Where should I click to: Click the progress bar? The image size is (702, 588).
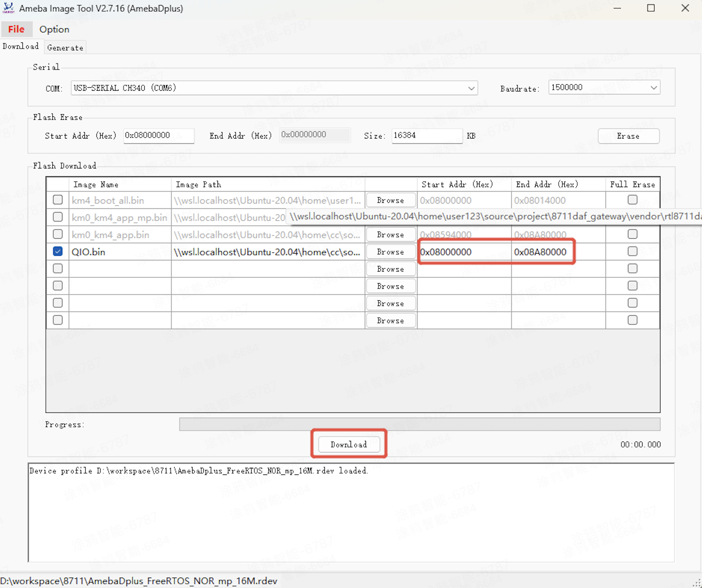click(419, 424)
